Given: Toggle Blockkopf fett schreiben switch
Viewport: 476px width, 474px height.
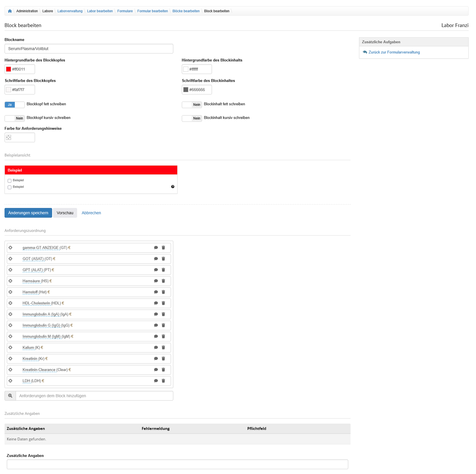Looking at the screenshot, I should tap(15, 105).
